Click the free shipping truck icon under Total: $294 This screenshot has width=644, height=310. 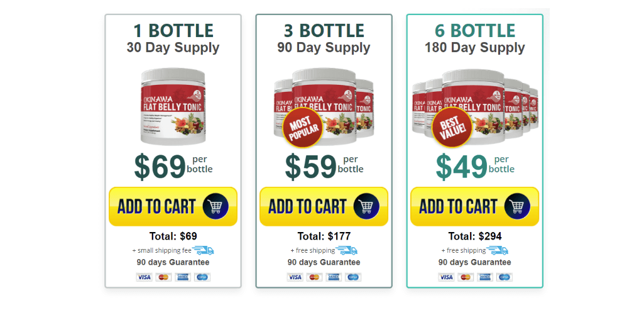tap(498, 250)
